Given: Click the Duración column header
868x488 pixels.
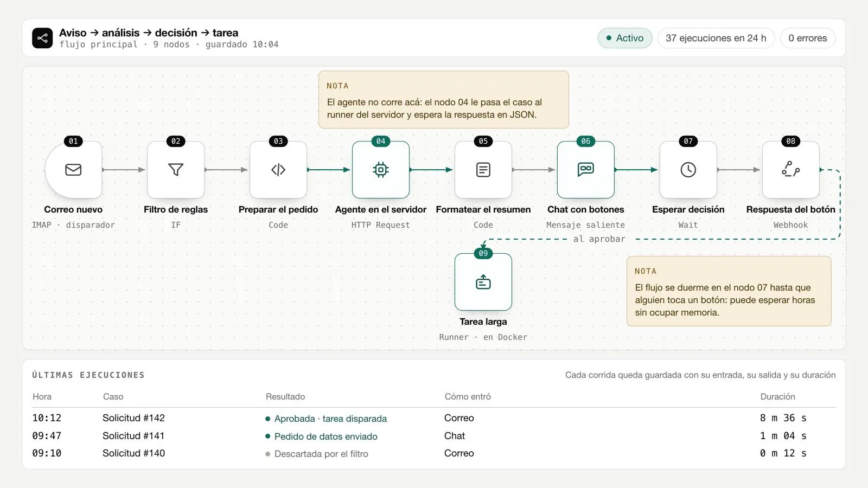Looking at the screenshot, I should click(777, 396).
